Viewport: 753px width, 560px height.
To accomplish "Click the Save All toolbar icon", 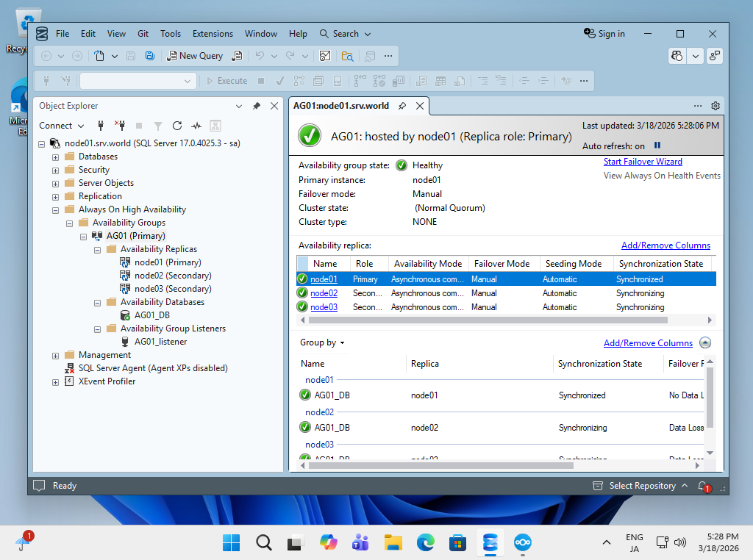I will pyautogui.click(x=150, y=56).
